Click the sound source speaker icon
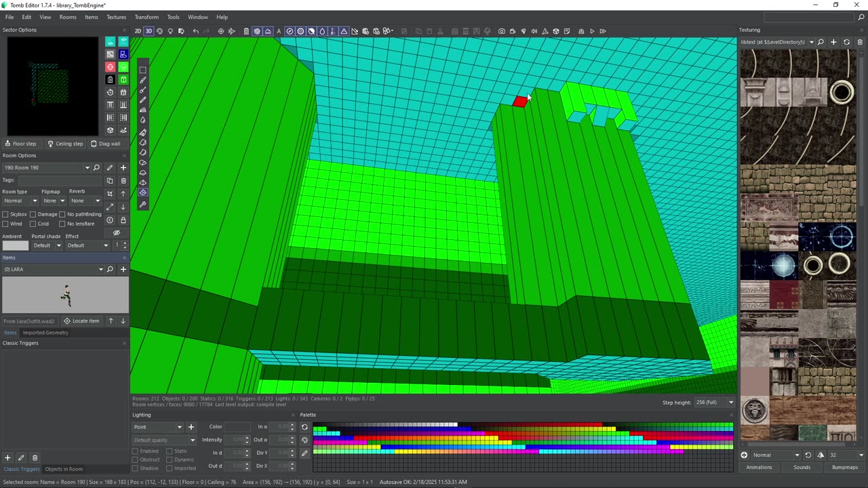868x488 pixels. [x=534, y=31]
